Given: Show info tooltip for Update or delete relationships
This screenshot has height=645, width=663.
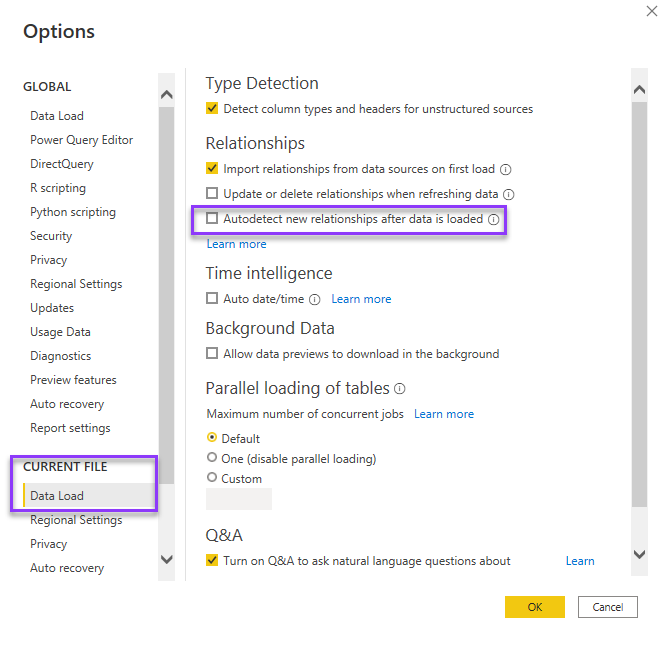Looking at the screenshot, I should pos(508,195).
